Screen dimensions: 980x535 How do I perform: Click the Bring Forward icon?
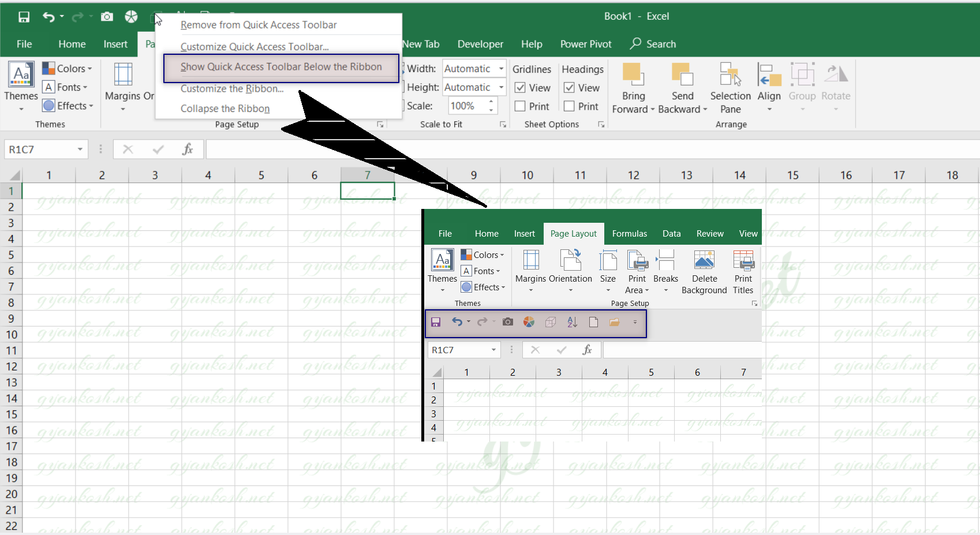(x=633, y=74)
